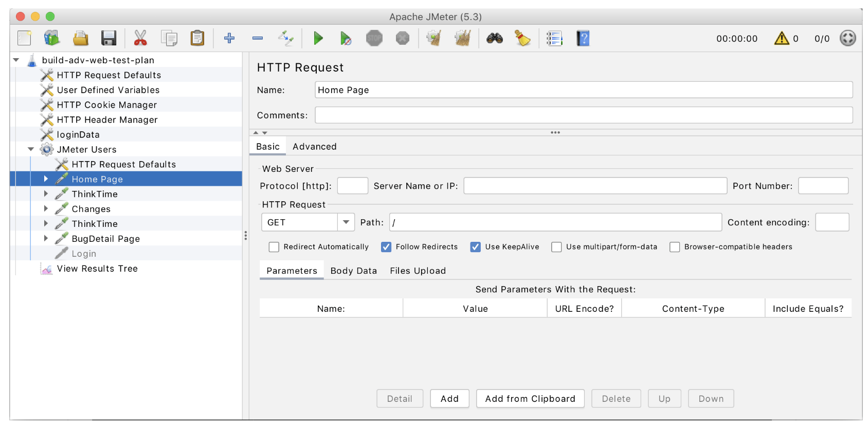Image resolution: width=868 pixels, height=425 pixels.
Task: Click the Protocol [http] field
Action: 353,186
